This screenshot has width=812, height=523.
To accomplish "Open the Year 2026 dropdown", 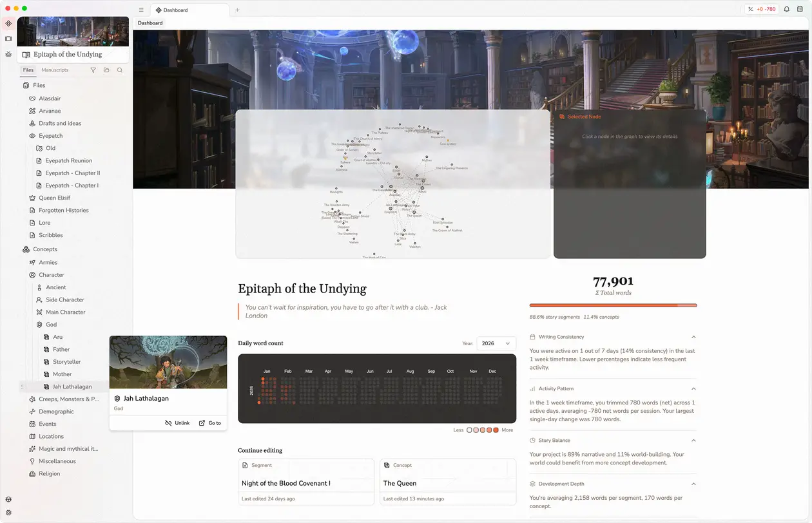I will (496, 343).
